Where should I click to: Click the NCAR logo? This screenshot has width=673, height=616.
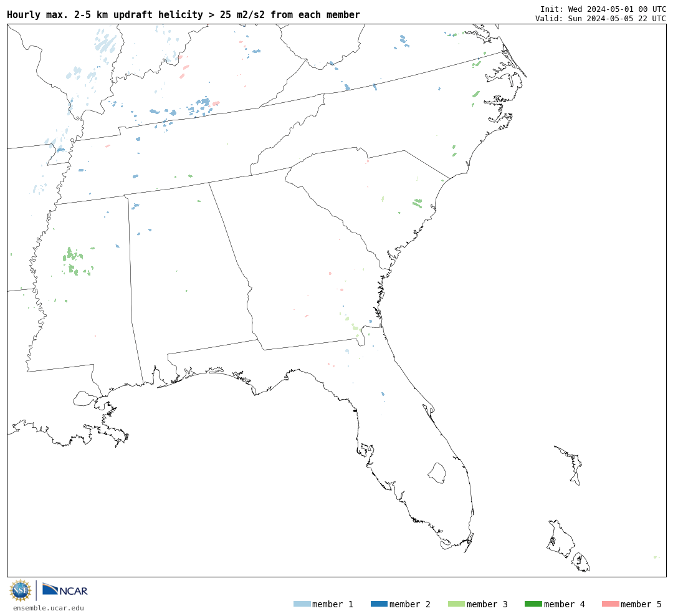tap(65, 590)
